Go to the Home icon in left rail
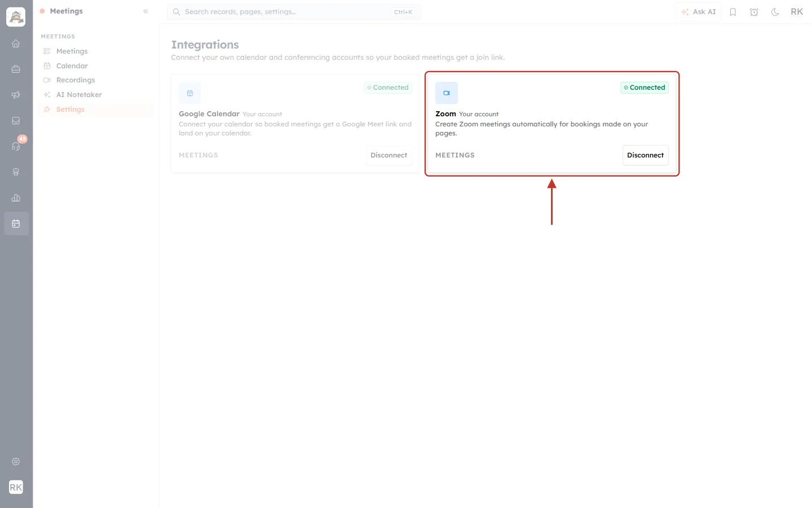 tap(16, 43)
